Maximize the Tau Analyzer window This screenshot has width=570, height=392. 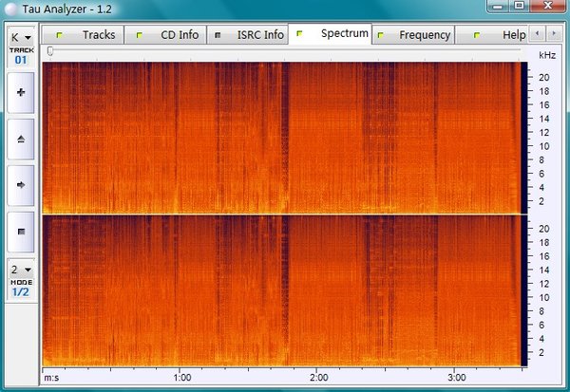520,7
